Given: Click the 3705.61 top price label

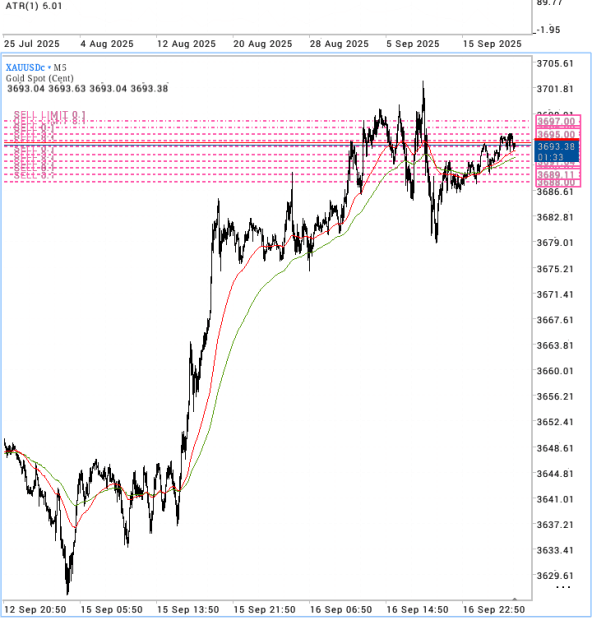Looking at the screenshot, I should [x=555, y=63].
